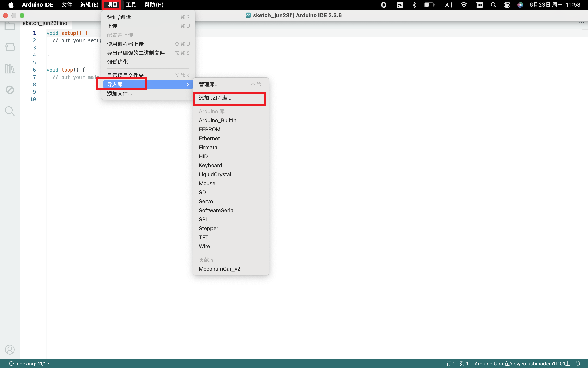Include the Servo library
Viewport: 588px width, 368px height.
[x=231, y=201]
